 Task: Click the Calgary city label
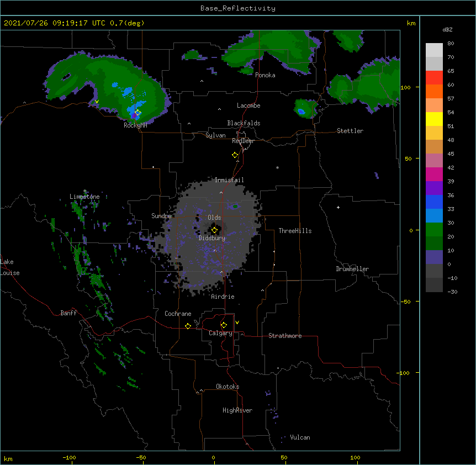click(220, 333)
